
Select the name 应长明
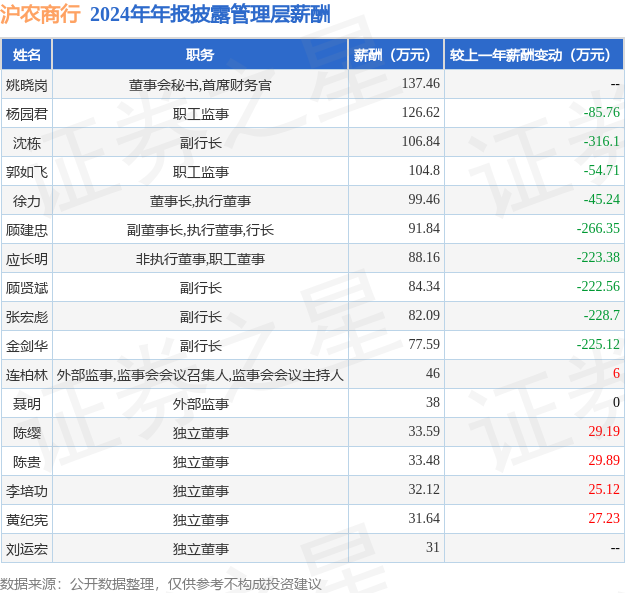pos(27,259)
